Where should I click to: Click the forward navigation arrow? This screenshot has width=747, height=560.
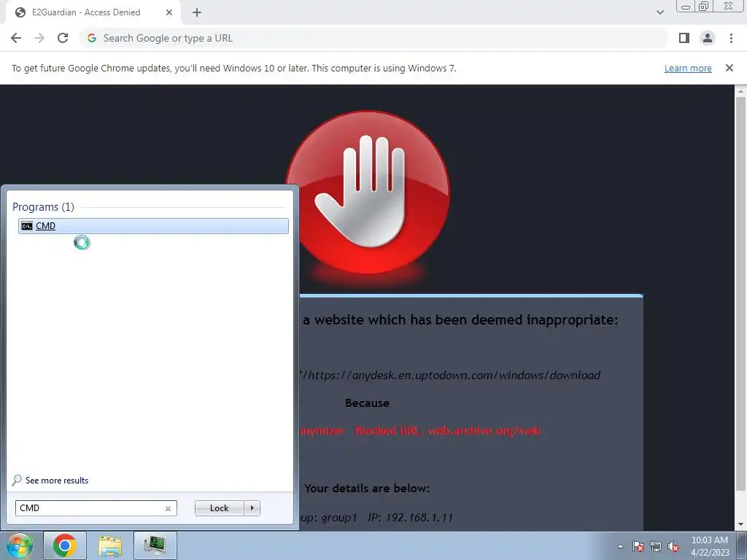(39, 38)
